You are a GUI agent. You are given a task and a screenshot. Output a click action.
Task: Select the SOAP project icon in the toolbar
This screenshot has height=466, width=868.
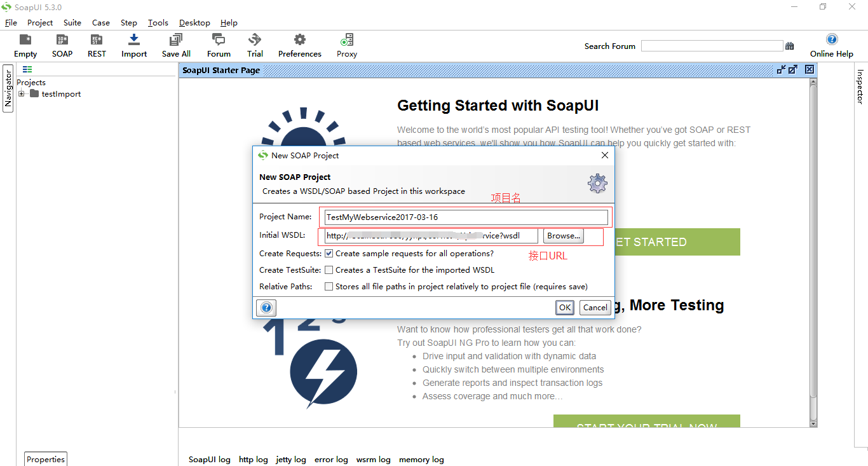(62, 45)
